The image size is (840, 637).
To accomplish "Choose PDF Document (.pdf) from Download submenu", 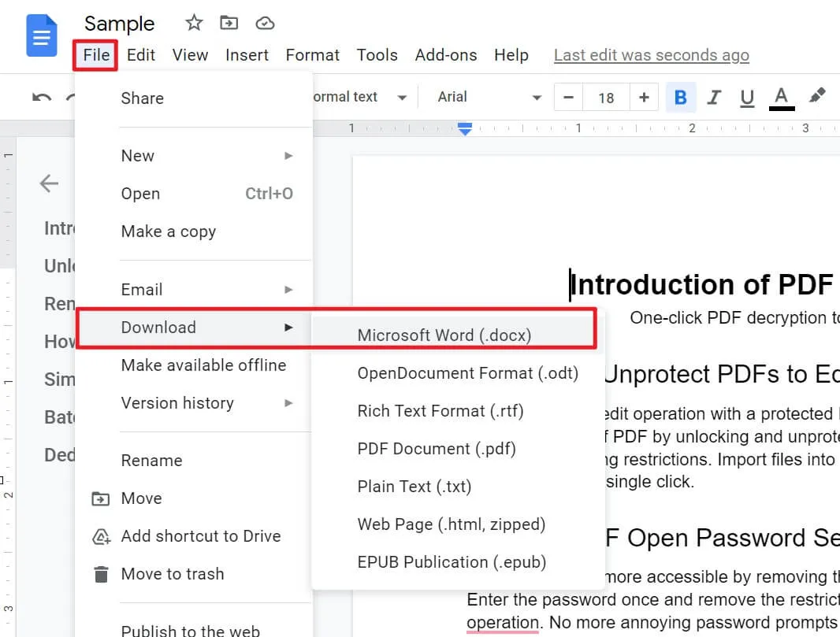I will (x=437, y=449).
